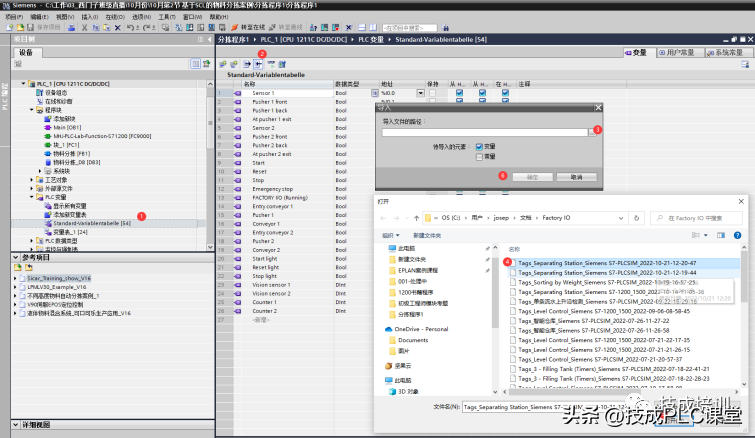
Task: Collapse the 参考项目 panel
Action: [15, 258]
